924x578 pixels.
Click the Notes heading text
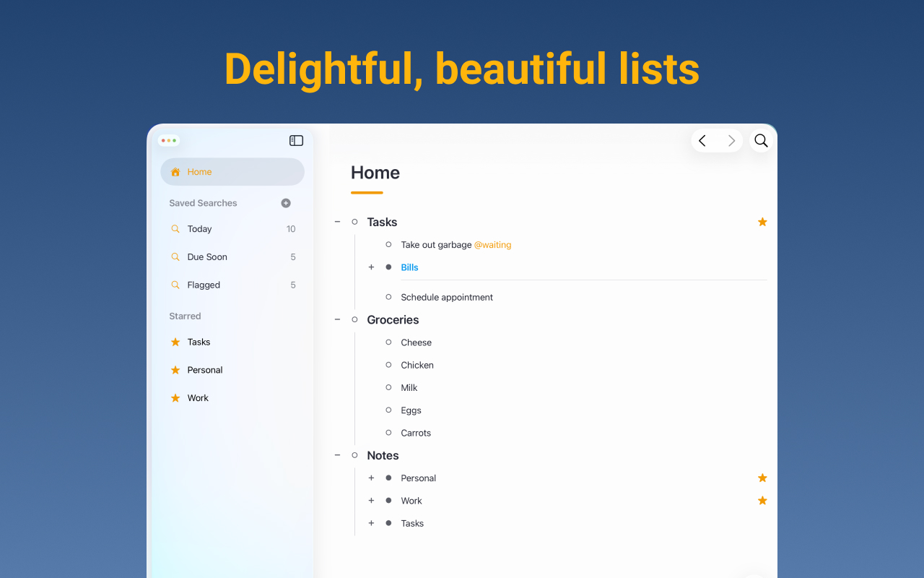383,455
